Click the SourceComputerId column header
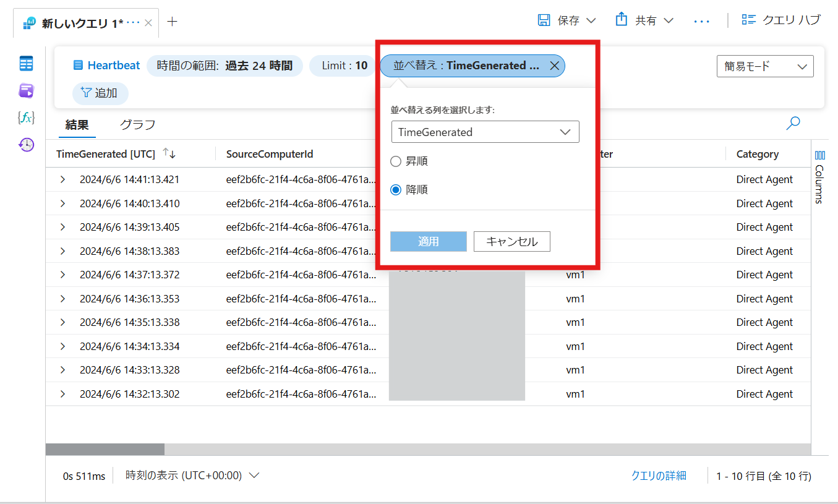Screen dimensions: 838x504 click(270, 154)
